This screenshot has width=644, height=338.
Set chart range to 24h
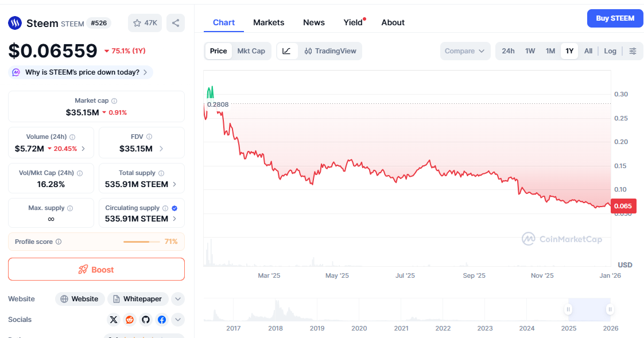click(508, 51)
